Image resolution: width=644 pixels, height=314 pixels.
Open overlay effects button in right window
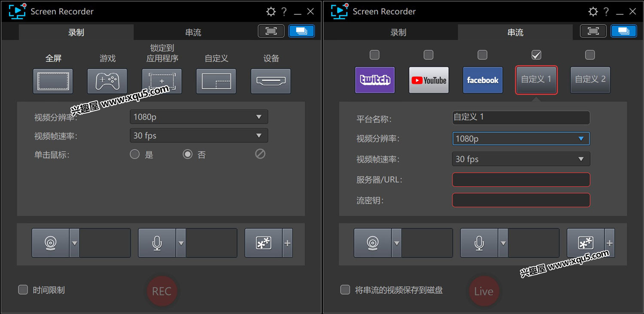pos(586,243)
